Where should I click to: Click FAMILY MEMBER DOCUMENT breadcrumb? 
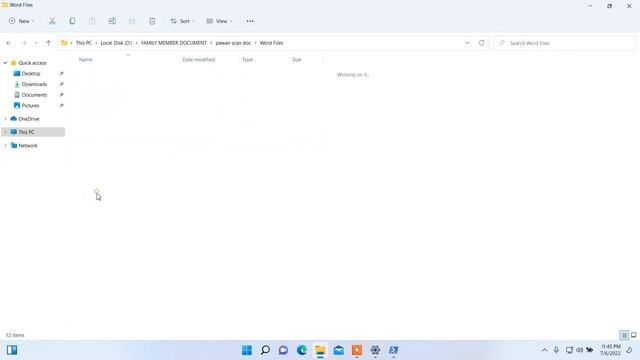point(174,43)
